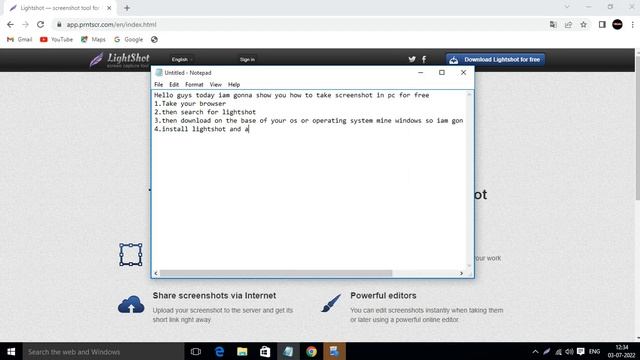
Task: Open the Chrome profile avatar
Action: point(617,24)
